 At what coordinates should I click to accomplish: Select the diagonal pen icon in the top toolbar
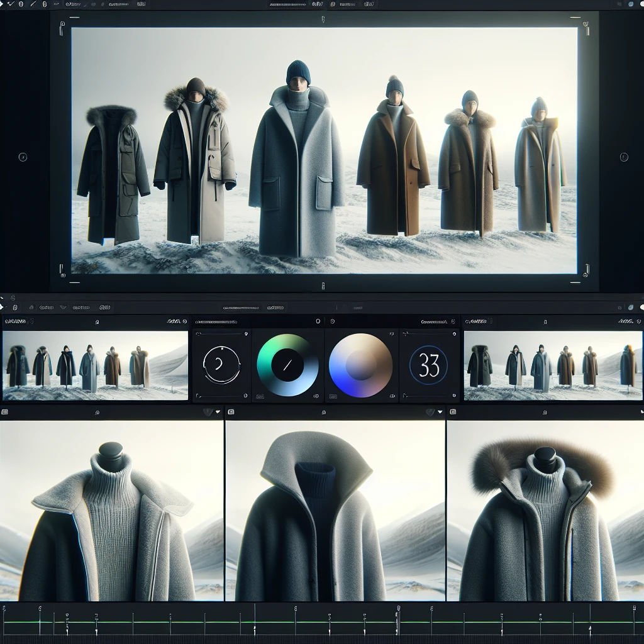(33, 4)
